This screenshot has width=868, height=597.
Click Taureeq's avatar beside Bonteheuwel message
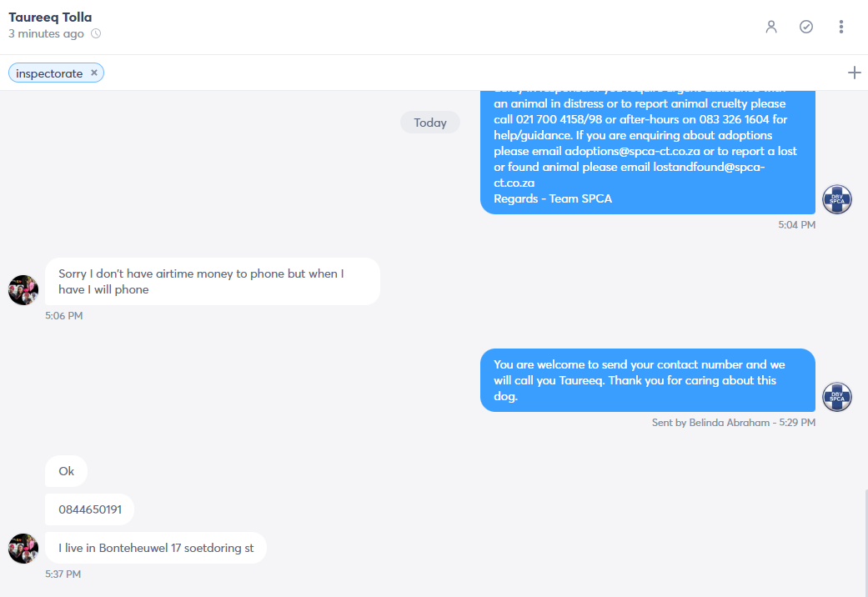pos(23,549)
